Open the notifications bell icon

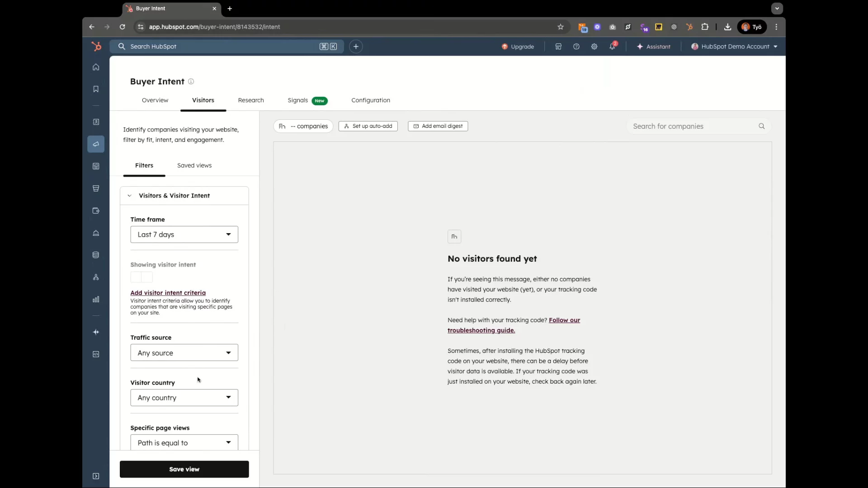(x=612, y=47)
